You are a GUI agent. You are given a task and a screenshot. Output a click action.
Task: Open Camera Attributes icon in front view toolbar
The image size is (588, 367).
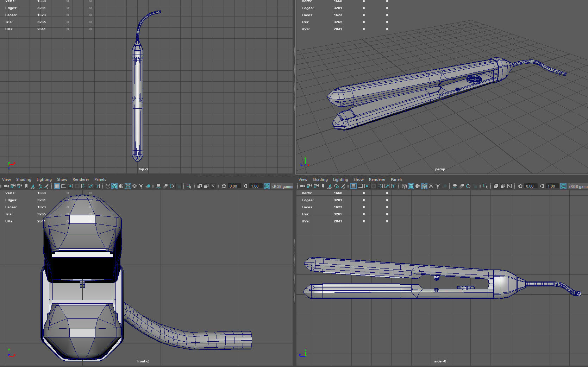coord(20,186)
